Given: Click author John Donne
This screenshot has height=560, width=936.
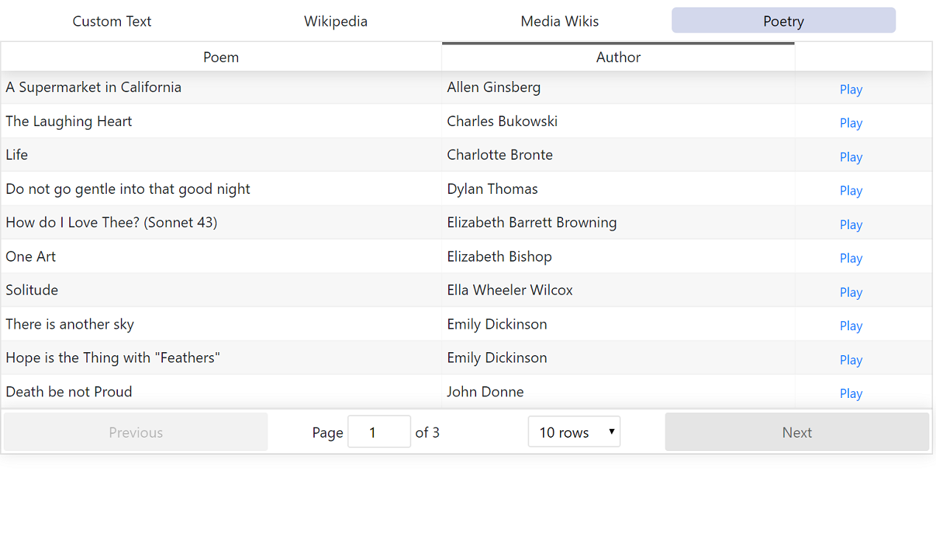Looking at the screenshot, I should 486,391.
